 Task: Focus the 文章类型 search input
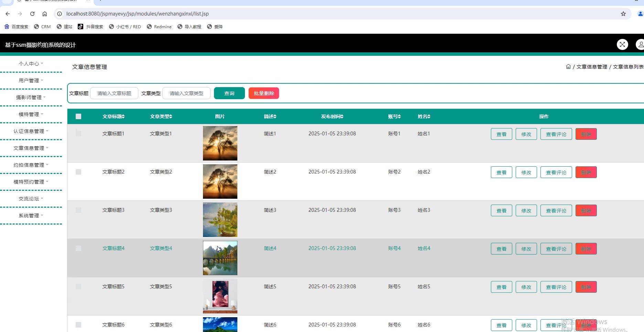coord(186,93)
